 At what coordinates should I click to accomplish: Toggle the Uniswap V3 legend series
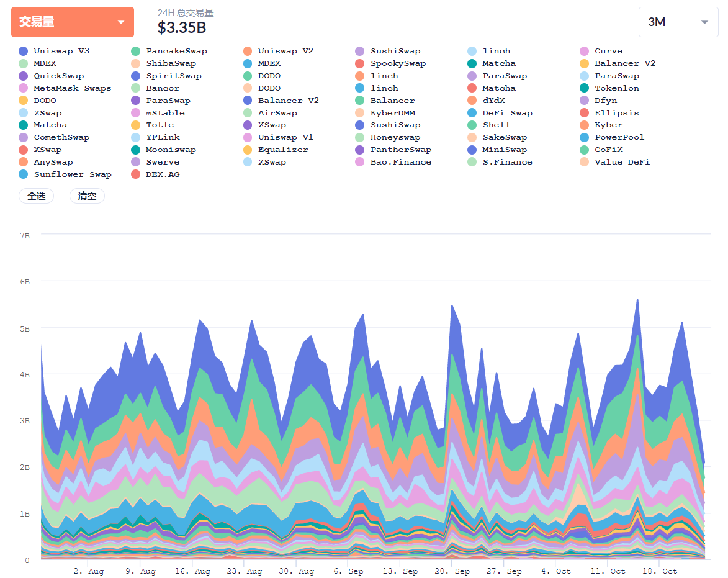[54, 51]
